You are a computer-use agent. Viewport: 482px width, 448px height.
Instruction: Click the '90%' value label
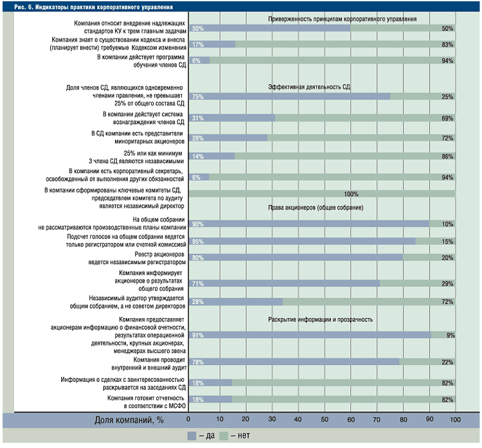198,224
